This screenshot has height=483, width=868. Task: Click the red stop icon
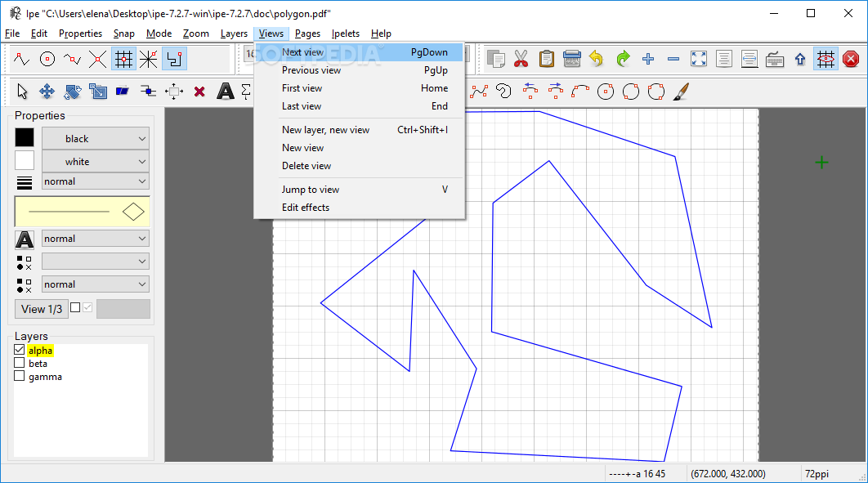pos(851,59)
